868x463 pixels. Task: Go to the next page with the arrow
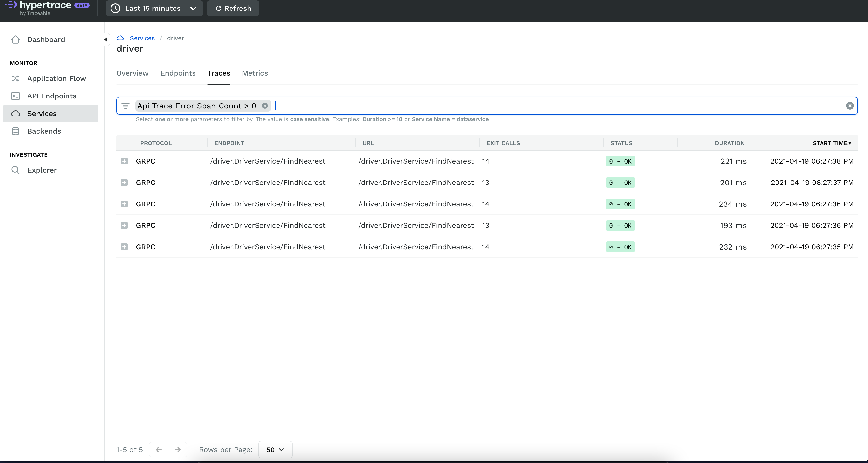point(178,450)
